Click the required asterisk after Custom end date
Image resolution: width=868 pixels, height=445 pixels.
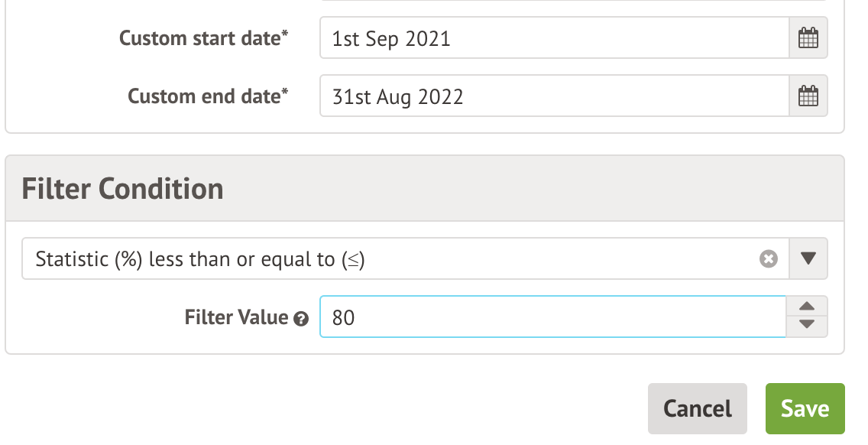[286, 93]
